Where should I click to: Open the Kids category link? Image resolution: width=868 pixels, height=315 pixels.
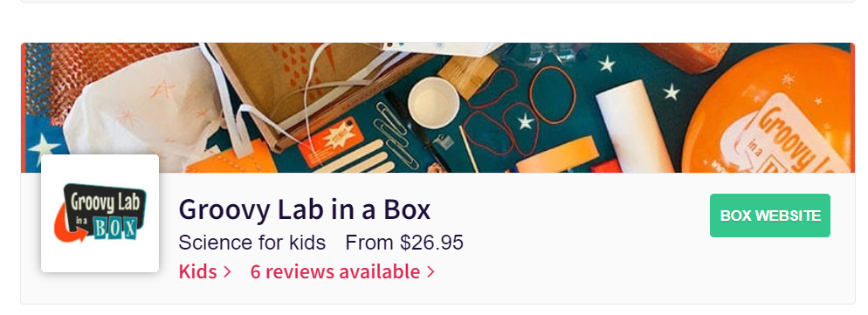(197, 272)
